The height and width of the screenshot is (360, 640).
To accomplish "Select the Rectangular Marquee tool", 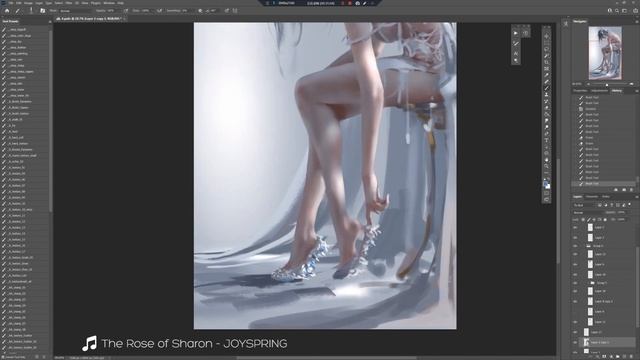I will point(547,42).
